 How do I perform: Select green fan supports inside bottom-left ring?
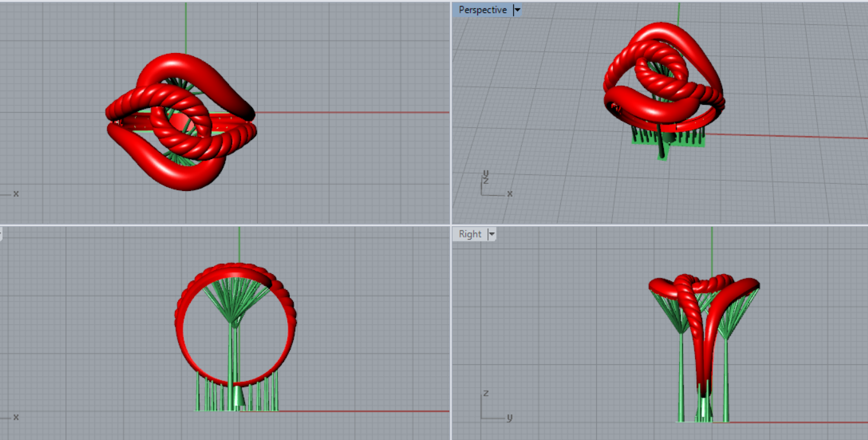(235, 300)
